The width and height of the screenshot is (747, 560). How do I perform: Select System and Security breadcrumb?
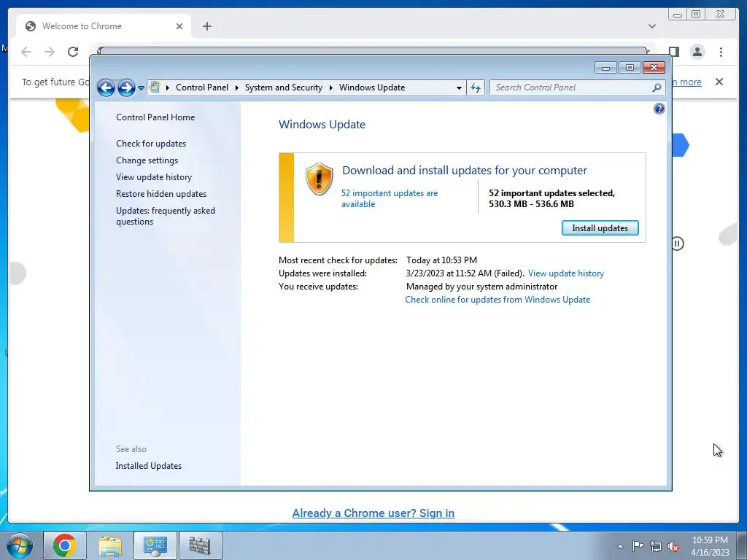click(x=284, y=87)
